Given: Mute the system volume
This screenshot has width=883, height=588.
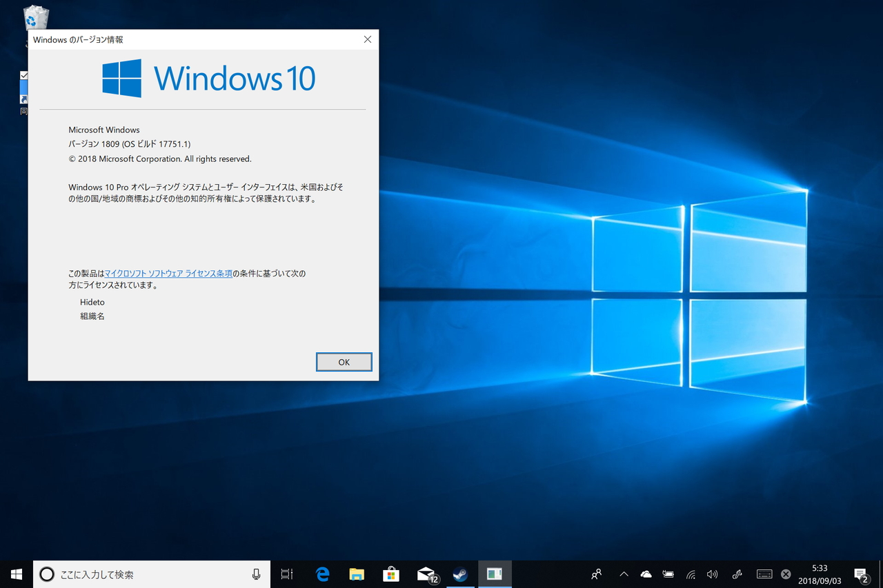Looking at the screenshot, I should [712, 574].
